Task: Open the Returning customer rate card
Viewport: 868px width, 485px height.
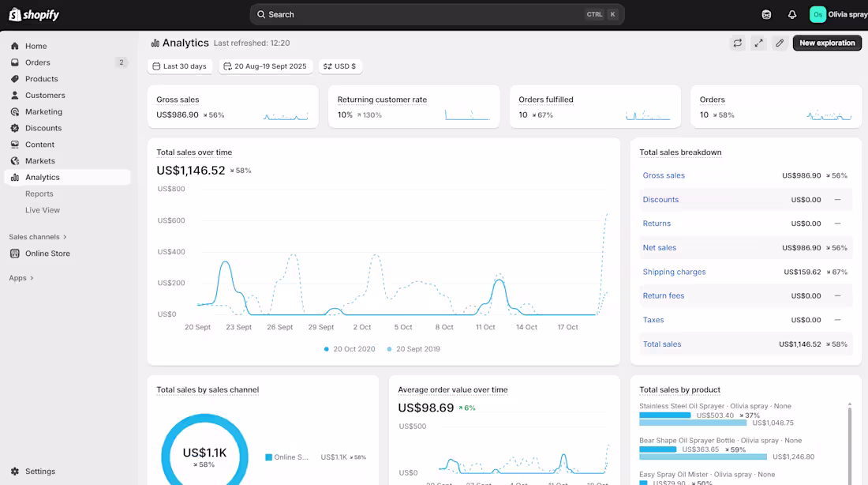Action: pyautogui.click(x=414, y=107)
